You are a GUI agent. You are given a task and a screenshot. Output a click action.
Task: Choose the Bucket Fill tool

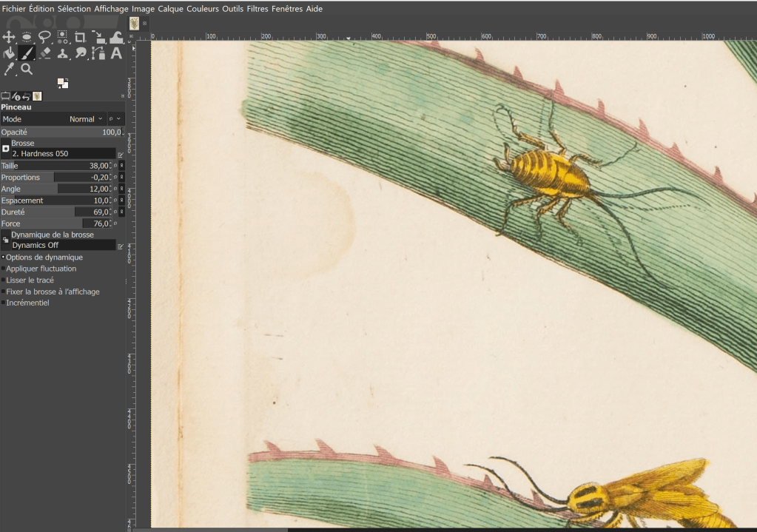(x=9, y=53)
